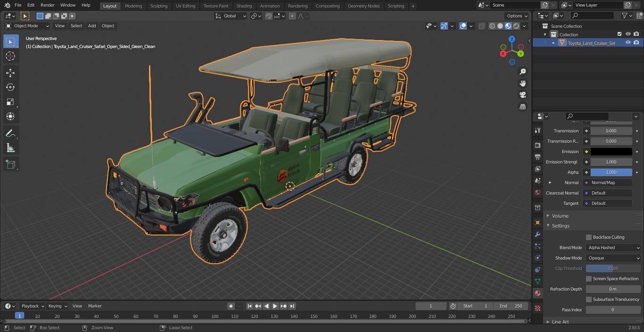Open the Physics properties tab
Image resolution: width=644 pixels, height=332 pixels.
coord(537,258)
